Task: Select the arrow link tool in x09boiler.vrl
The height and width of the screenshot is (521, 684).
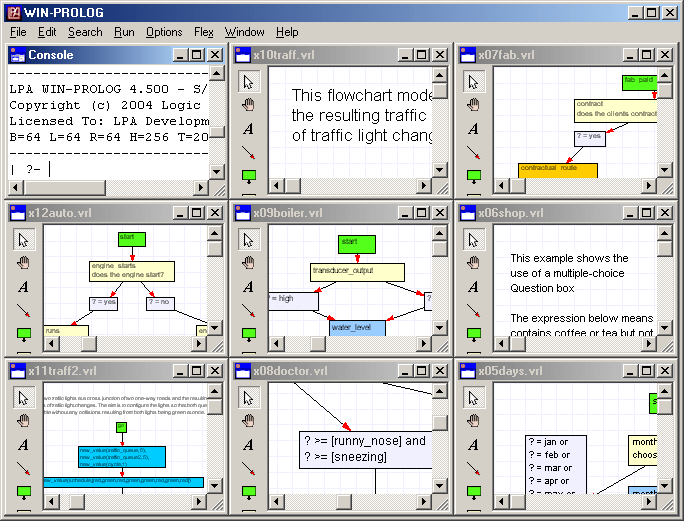Action: click(x=249, y=310)
